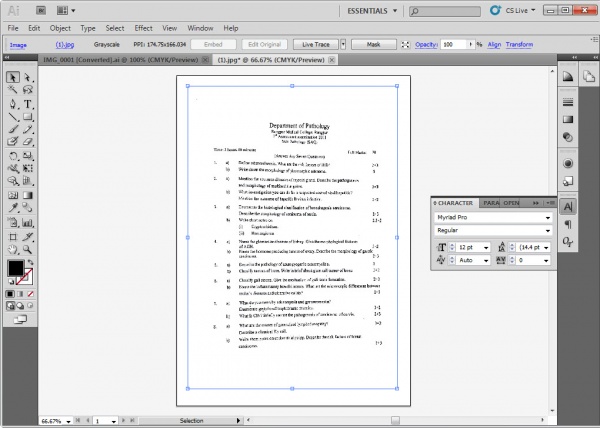Click the Transform link in control bar
Viewport: 600px width, 428px height.
point(519,45)
